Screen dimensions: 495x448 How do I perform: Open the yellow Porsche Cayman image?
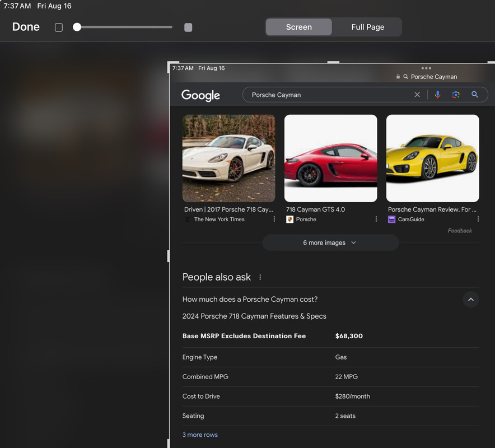(x=432, y=158)
